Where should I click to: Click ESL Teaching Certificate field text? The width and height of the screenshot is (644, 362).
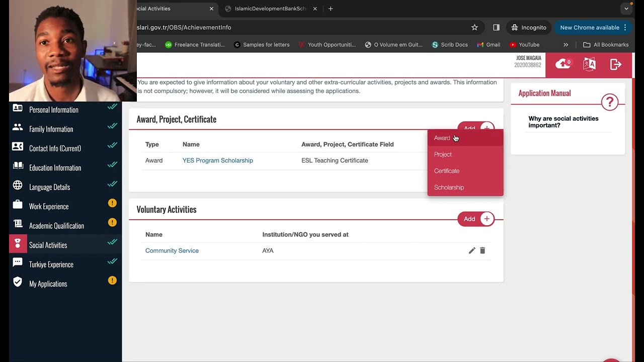pyautogui.click(x=335, y=160)
